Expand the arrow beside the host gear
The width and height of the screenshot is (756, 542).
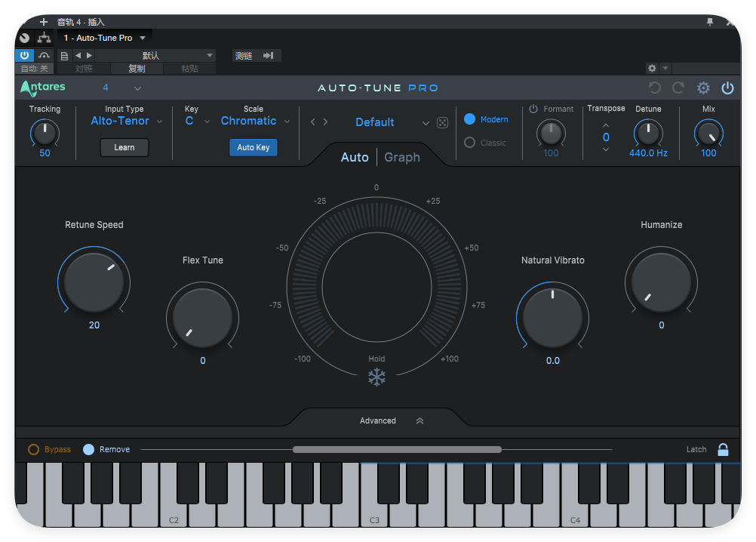[x=665, y=68]
